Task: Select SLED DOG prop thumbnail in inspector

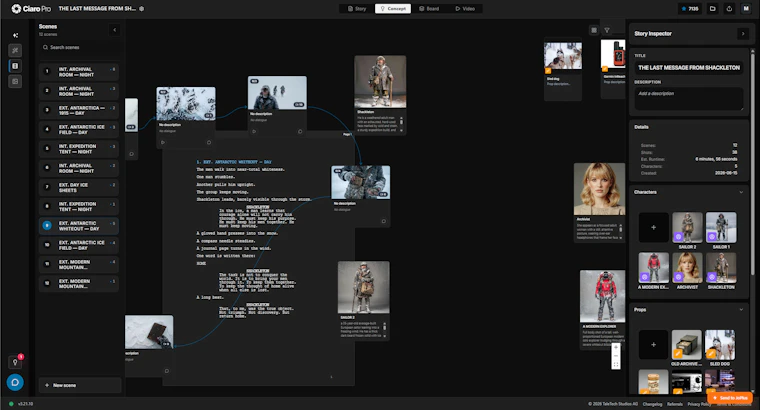Action: pos(721,345)
